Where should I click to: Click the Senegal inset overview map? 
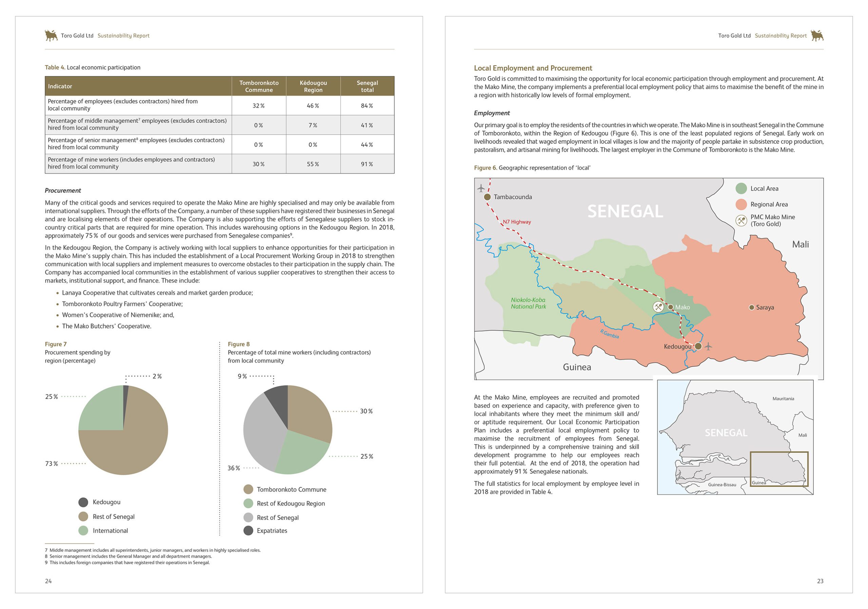point(735,437)
